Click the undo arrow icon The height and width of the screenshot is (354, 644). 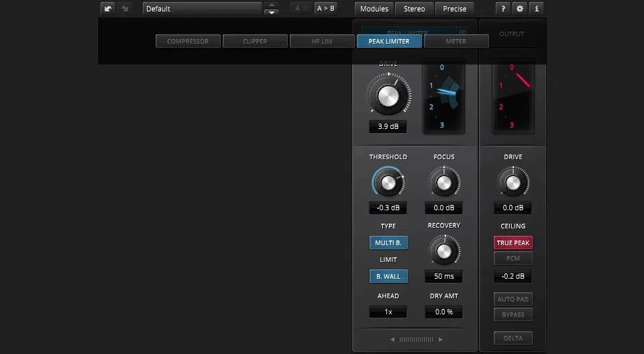(107, 9)
